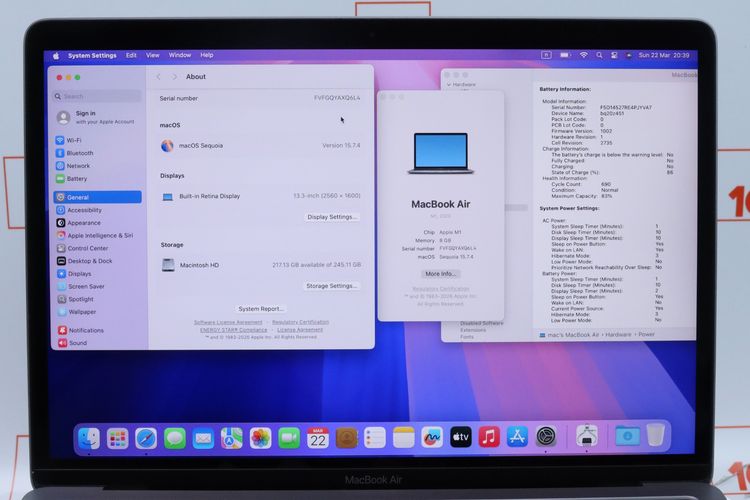Open the View menu
The height and width of the screenshot is (500, 750).
[x=153, y=55]
